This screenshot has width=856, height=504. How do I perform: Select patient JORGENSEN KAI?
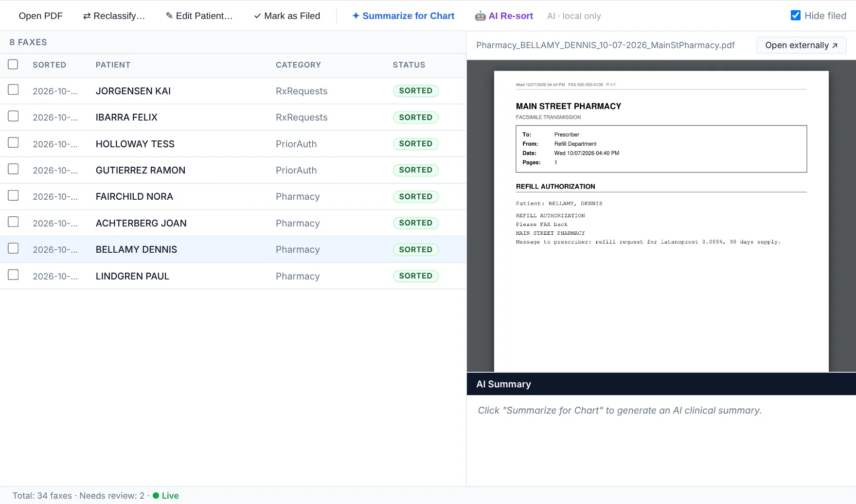[x=133, y=91]
